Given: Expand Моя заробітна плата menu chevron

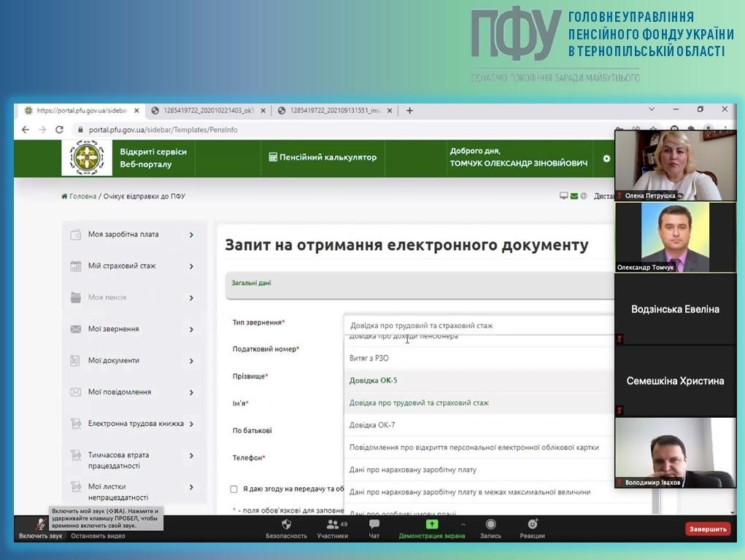Looking at the screenshot, I should click(x=191, y=235).
